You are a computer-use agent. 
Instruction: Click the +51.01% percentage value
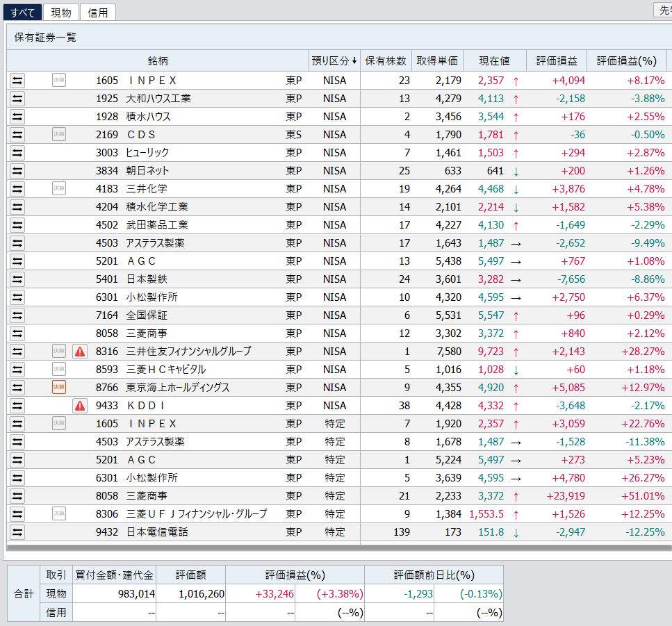point(644,496)
